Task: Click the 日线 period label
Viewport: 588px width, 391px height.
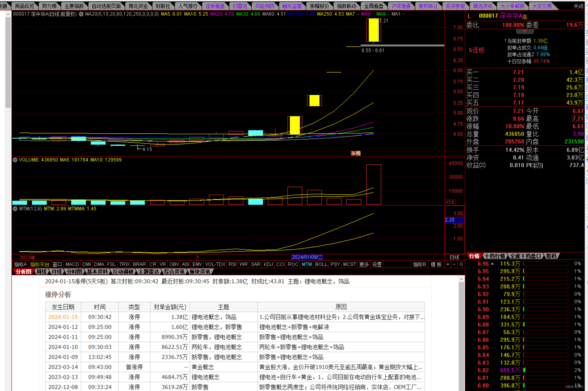Action: 454,257
